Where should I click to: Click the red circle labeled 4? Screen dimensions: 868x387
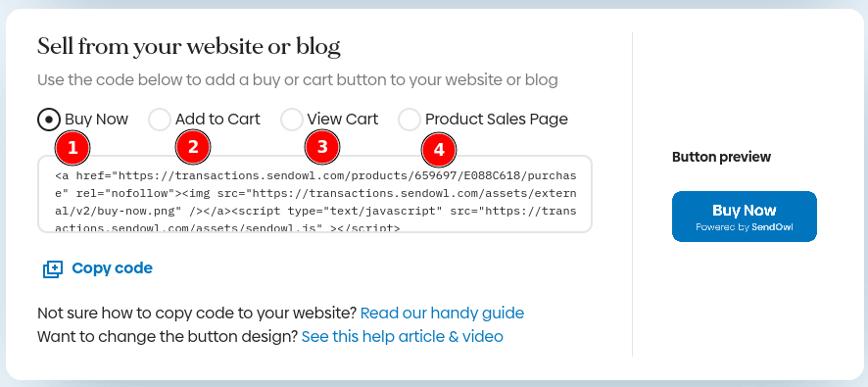(x=439, y=150)
